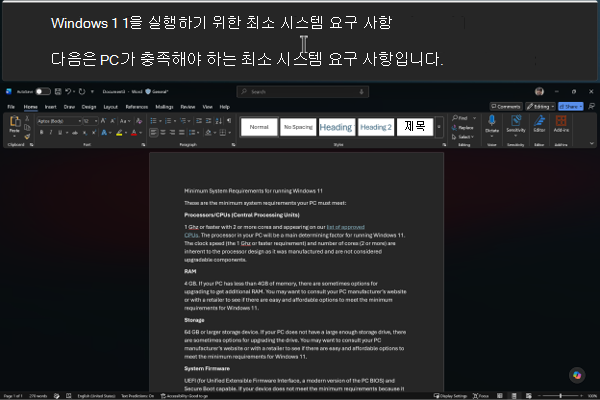Apply Text Effects with the blue A
Image resolution: width=600 pixels, height=400 pixels.
coord(104,133)
